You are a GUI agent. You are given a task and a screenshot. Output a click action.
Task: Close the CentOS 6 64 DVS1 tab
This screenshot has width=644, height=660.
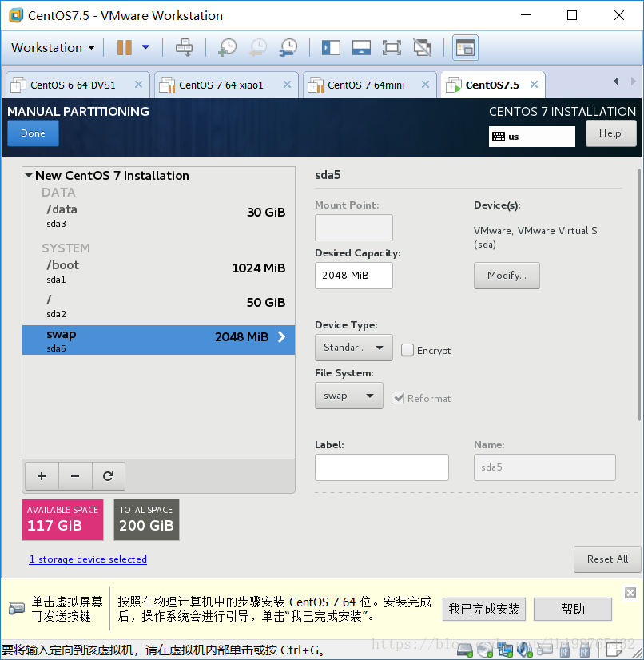tap(138, 85)
